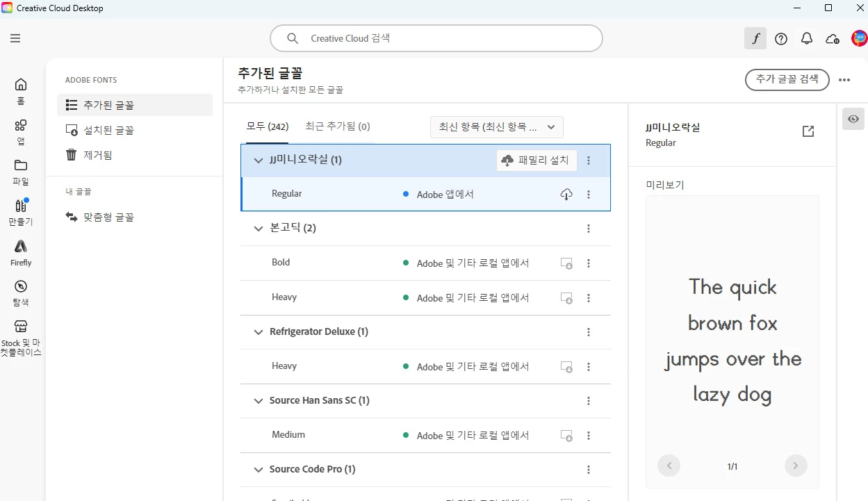
Task: Focus the Creative Cloud 검색 field
Action: coord(436,38)
